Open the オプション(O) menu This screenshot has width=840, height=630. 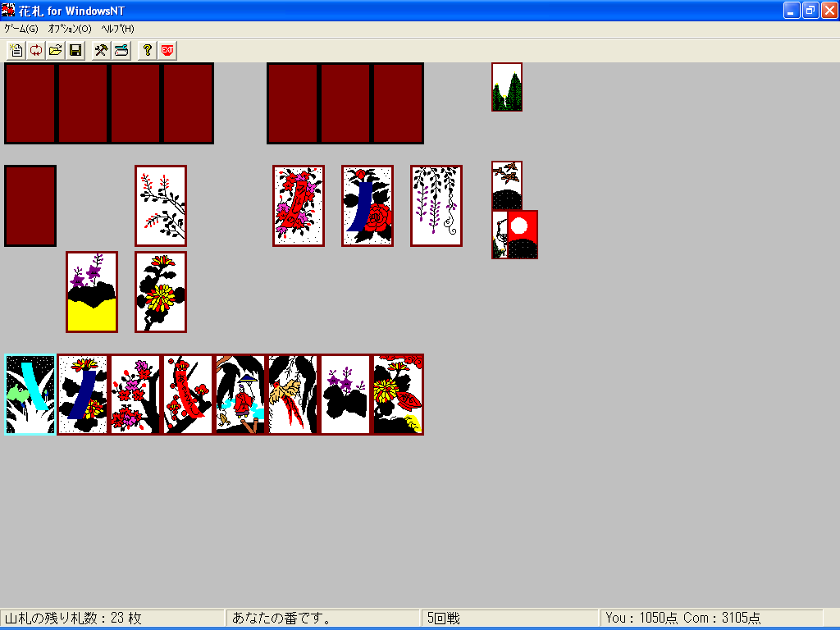point(70,29)
